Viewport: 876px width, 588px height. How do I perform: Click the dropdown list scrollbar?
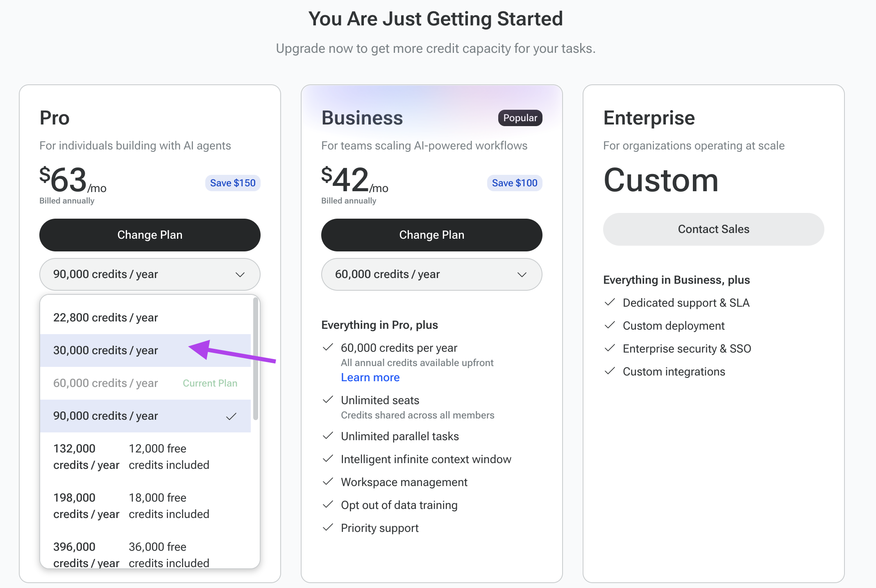click(256, 359)
